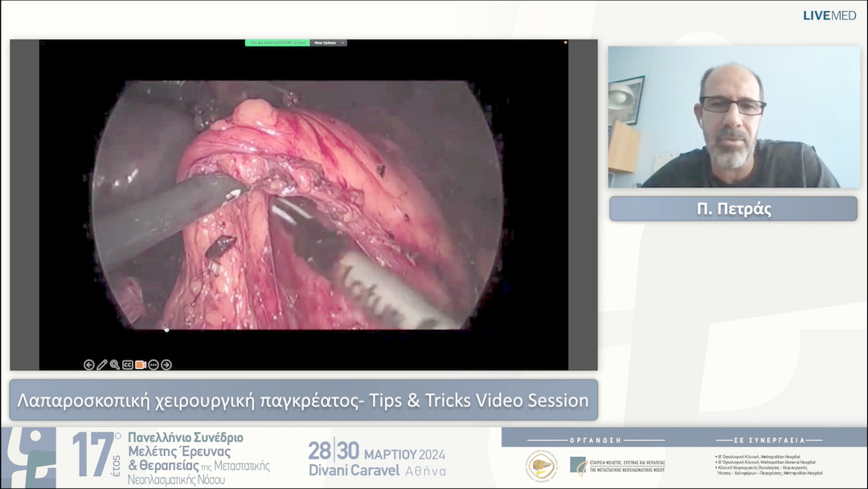Click the speaker webcam video thumbnail
868x489 pixels.
pos(733,117)
